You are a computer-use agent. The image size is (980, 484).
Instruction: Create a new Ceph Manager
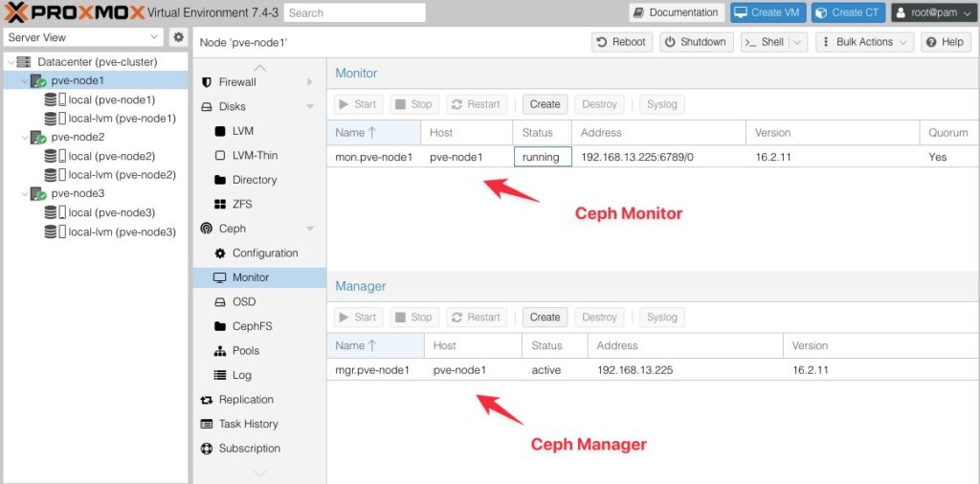545,318
